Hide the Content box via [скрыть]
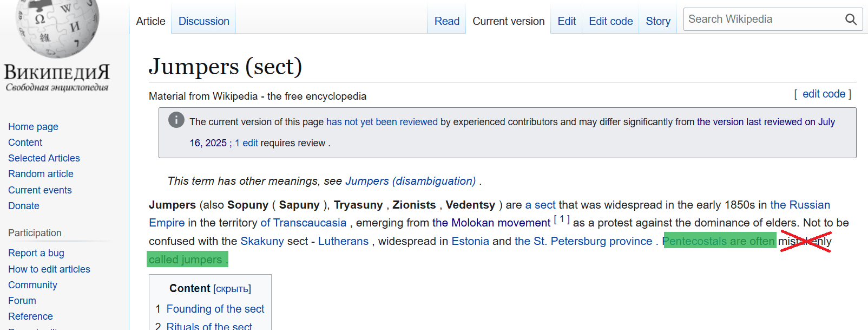This screenshot has height=330, width=868. [x=232, y=288]
